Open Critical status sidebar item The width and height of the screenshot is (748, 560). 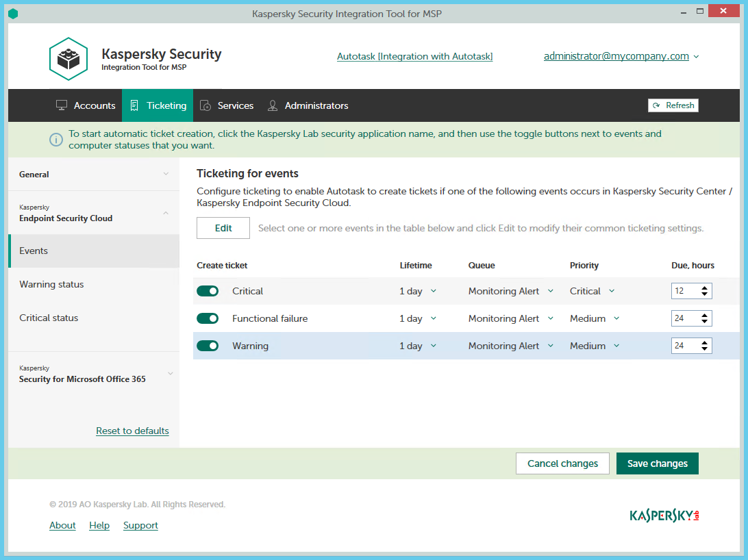(x=49, y=318)
